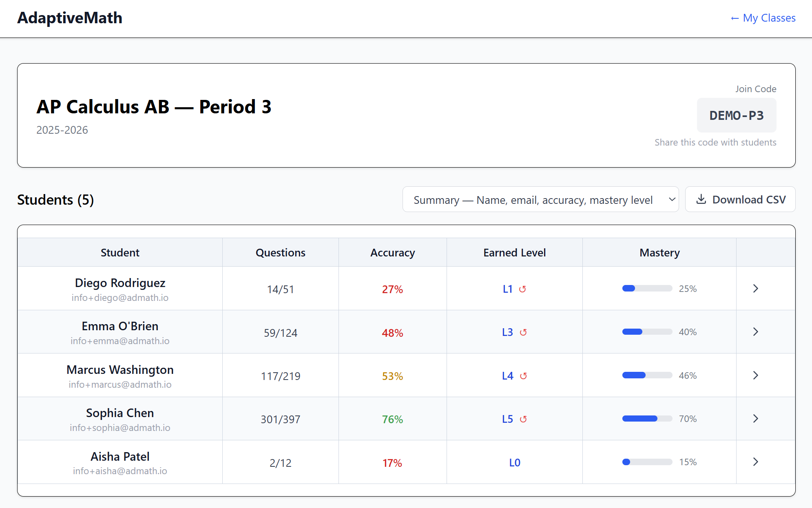This screenshot has width=812, height=508.
Task: Open the export format dropdown showing Summary
Action: (x=540, y=199)
